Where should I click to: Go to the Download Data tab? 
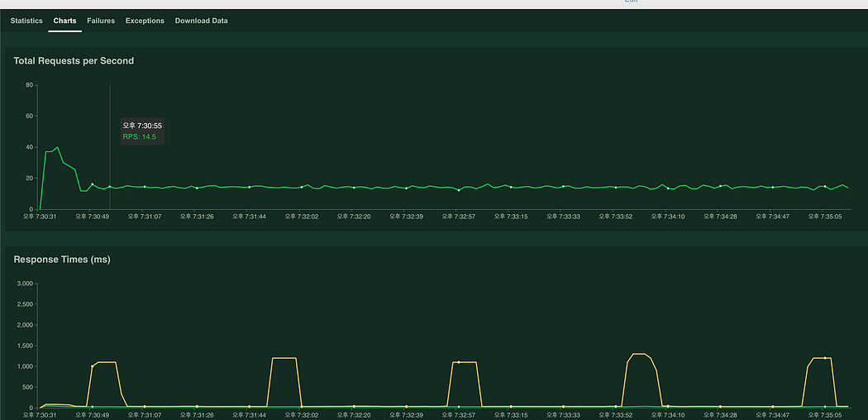pyautogui.click(x=202, y=21)
